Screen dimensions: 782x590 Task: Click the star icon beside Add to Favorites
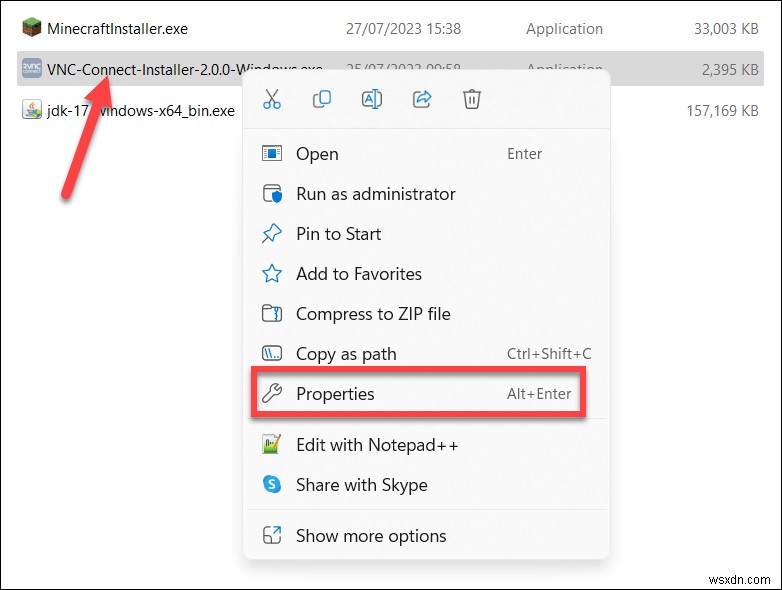(272, 273)
